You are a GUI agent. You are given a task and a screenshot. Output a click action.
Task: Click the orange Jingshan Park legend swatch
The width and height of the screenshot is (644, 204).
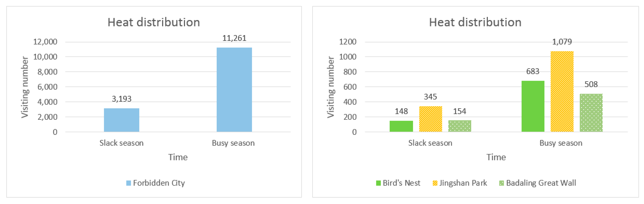pyautogui.click(x=435, y=183)
